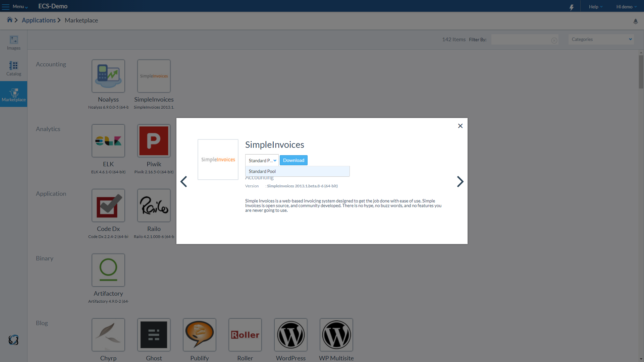
Task: Open the Artifactory app tile
Action: click(108, 270)
